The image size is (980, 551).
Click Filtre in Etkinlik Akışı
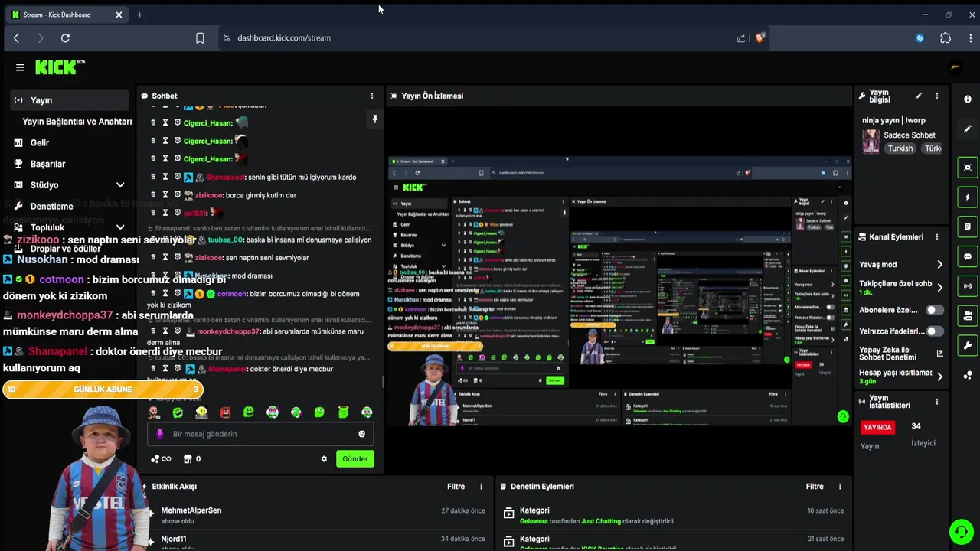click(456, 487)
